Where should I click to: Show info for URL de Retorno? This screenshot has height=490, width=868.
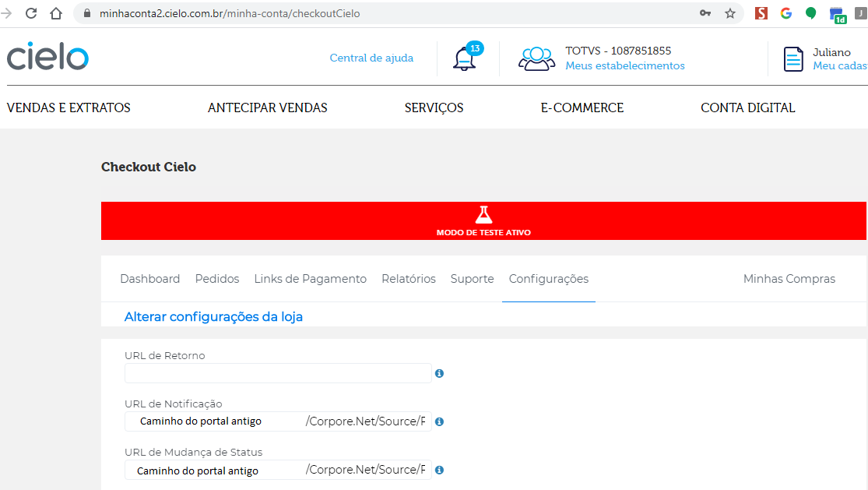[x=440, y=374]
